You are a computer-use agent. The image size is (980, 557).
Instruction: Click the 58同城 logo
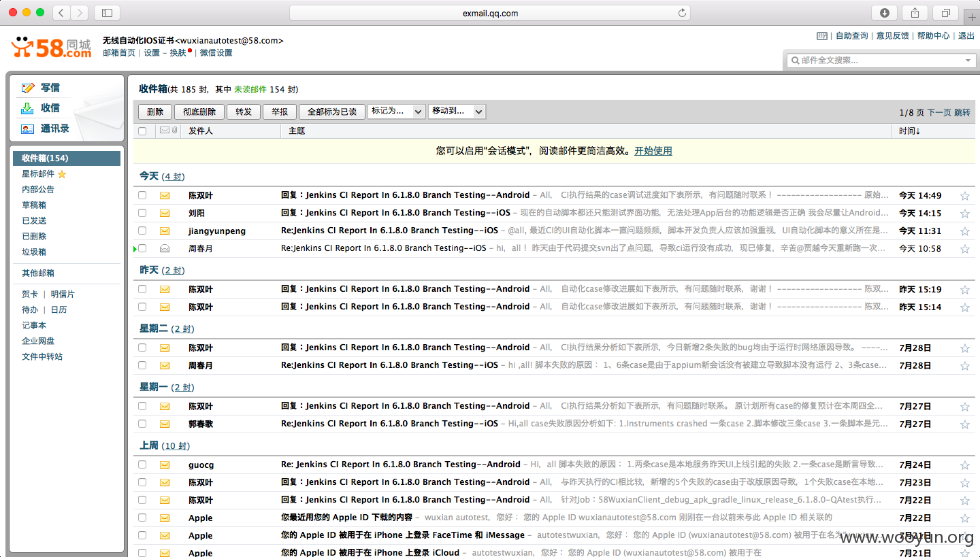pyautogui.click(x=51, y=47)
